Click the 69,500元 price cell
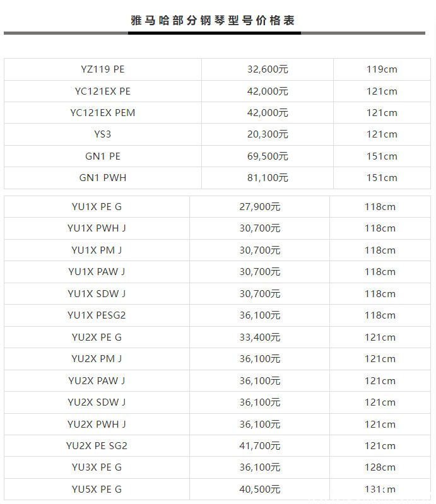 point(268,156)
